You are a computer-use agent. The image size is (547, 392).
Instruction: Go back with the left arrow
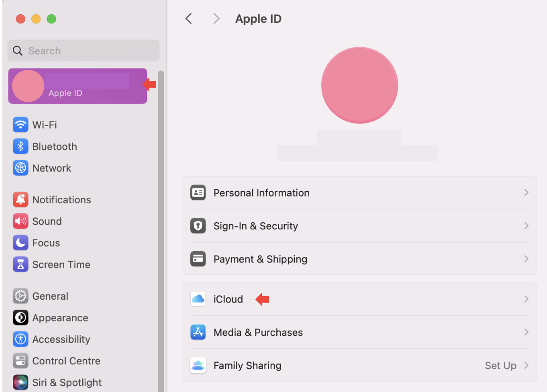[189, 19]
